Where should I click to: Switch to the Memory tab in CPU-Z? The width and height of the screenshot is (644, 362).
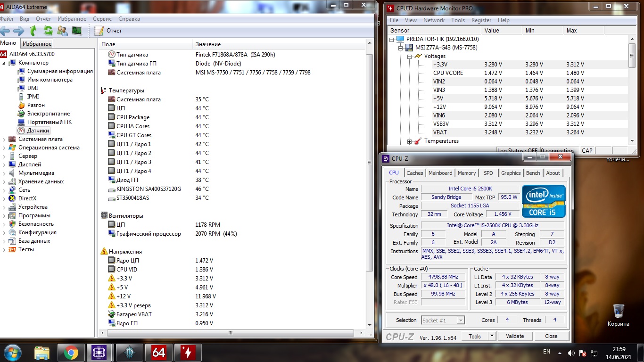(467, 173)
